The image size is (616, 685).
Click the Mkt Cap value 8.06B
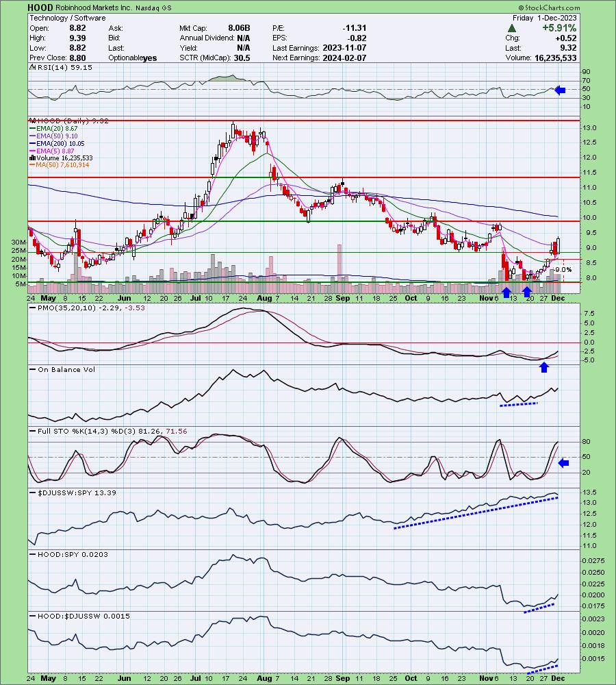pos(239,28)
